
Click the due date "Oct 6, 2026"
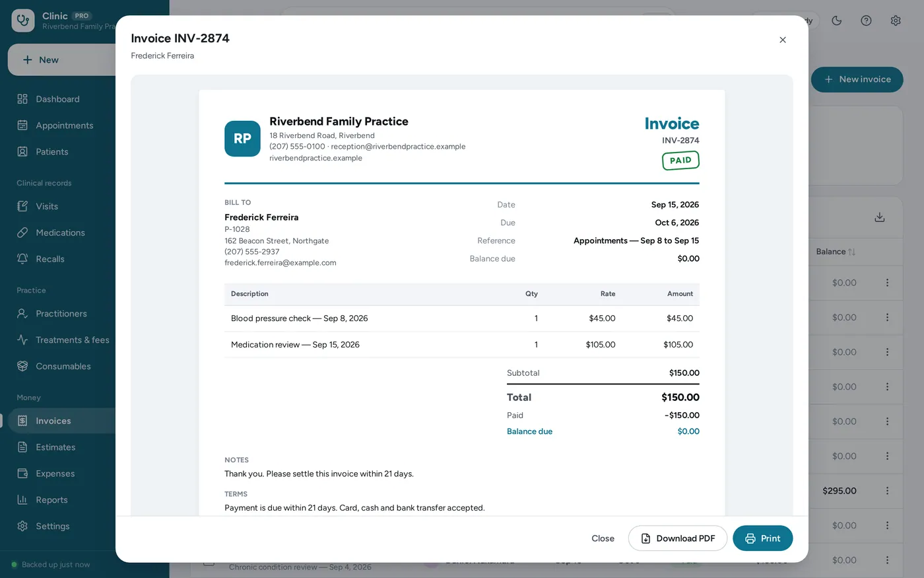click(x=677, y=223)
